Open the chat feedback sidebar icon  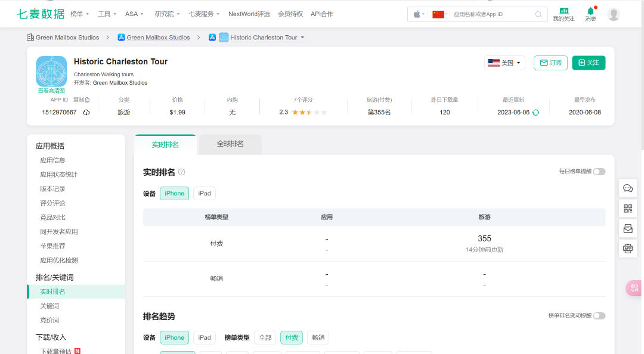point(628,188)
